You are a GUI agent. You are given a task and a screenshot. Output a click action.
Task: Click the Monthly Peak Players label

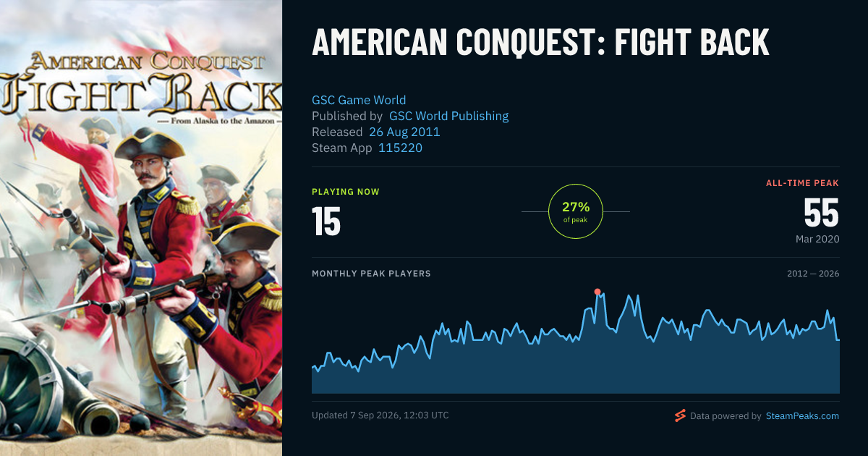point(371,274)
